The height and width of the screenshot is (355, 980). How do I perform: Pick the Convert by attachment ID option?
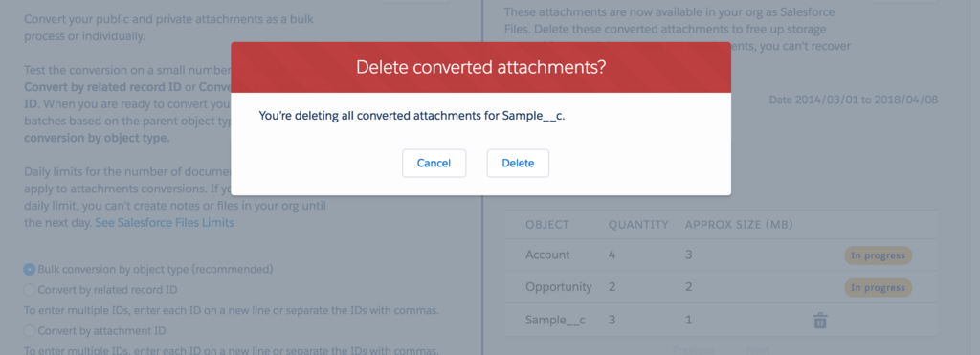[x=29, y=331]
